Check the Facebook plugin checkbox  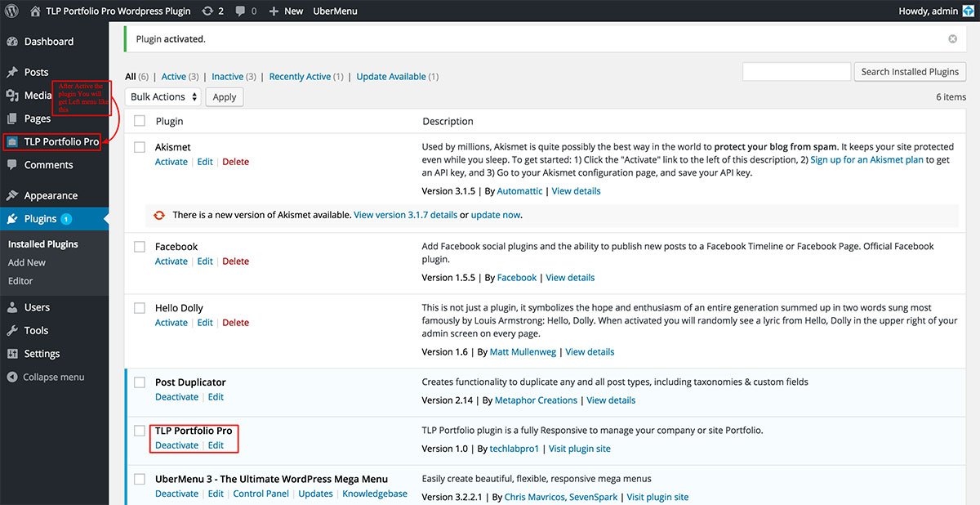[139, 247]
